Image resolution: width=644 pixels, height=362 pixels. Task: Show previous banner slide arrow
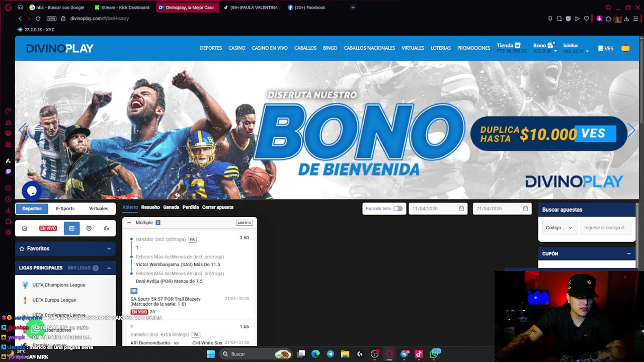tap(22, 130)
